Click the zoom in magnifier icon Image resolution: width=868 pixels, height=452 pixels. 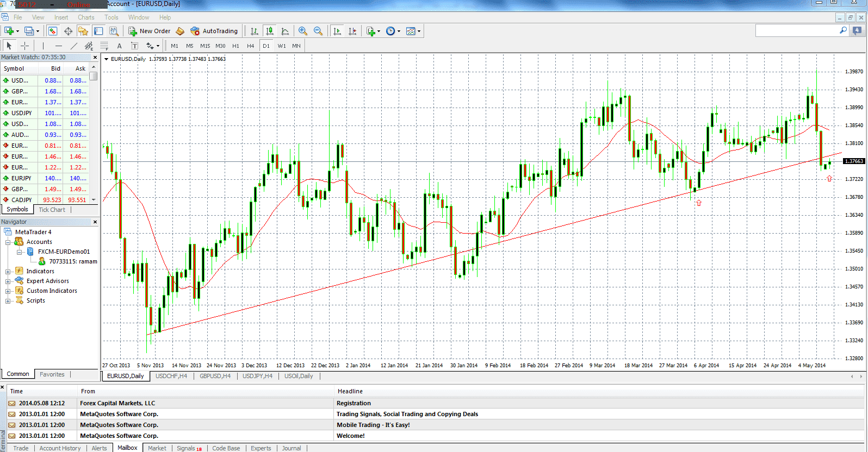point(303,31)
